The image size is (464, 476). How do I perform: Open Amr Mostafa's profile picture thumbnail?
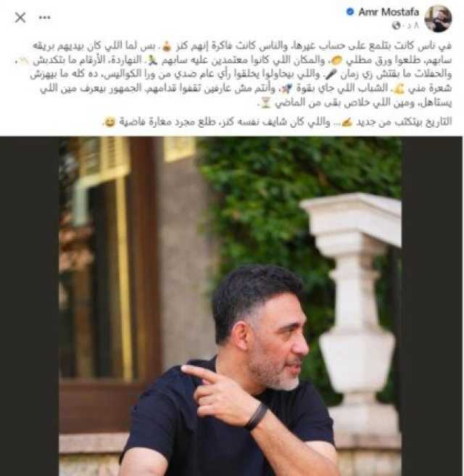pos(439,18)
